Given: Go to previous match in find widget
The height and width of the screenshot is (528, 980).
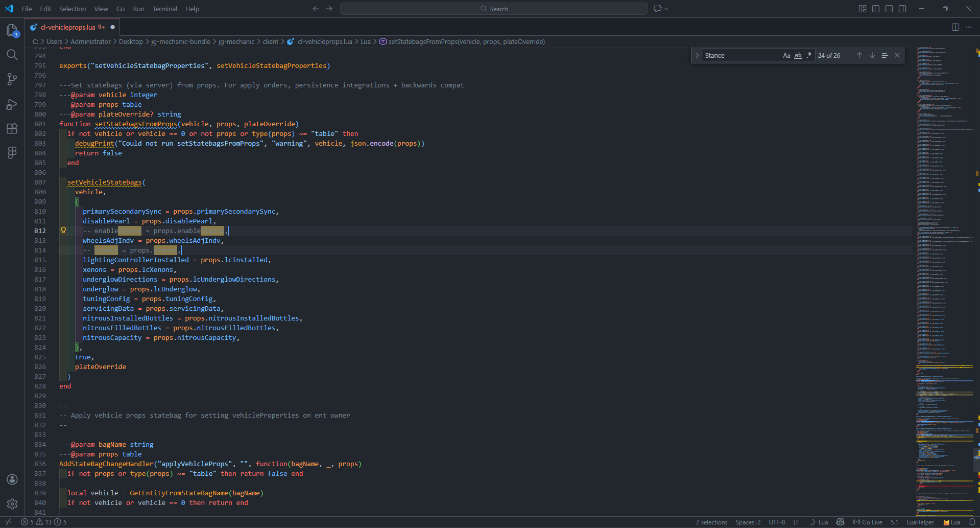Looking at the screenshot, I should point(859,55).
